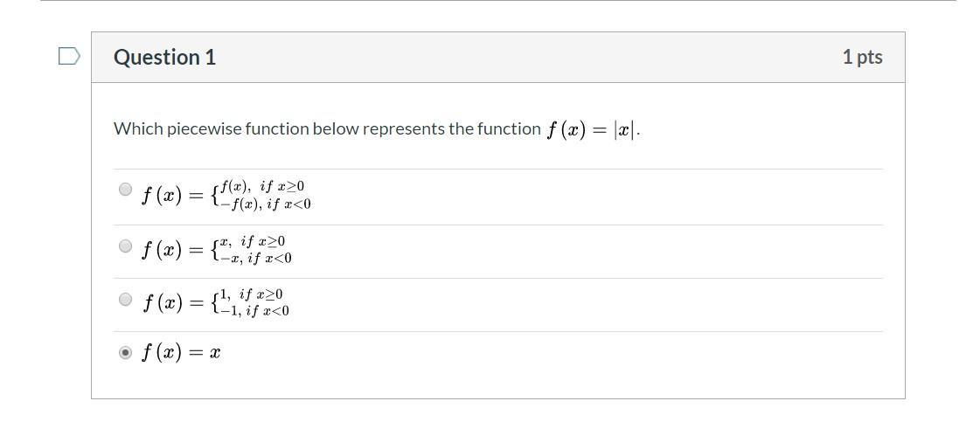Viewport: 980px width, 422px height.
Task: Click the case line "x, if x≥0"
Action: [x=253, y=241]
